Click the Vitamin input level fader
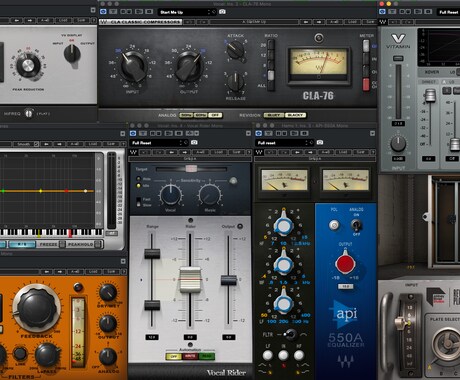The image size is (460, 380). point(398,92)
